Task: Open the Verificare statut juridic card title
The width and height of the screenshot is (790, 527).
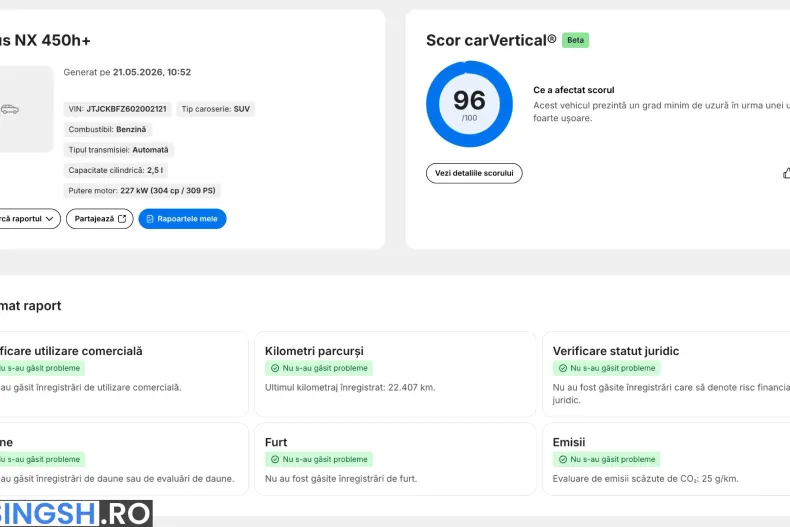Action: point(616,351)
